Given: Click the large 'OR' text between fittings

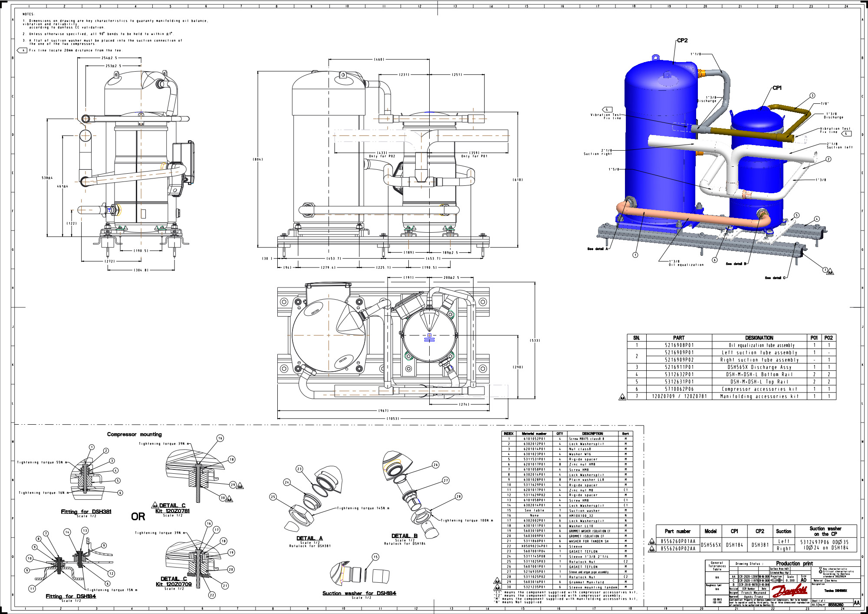Looking at the screenshot, I should click(138, 517).
